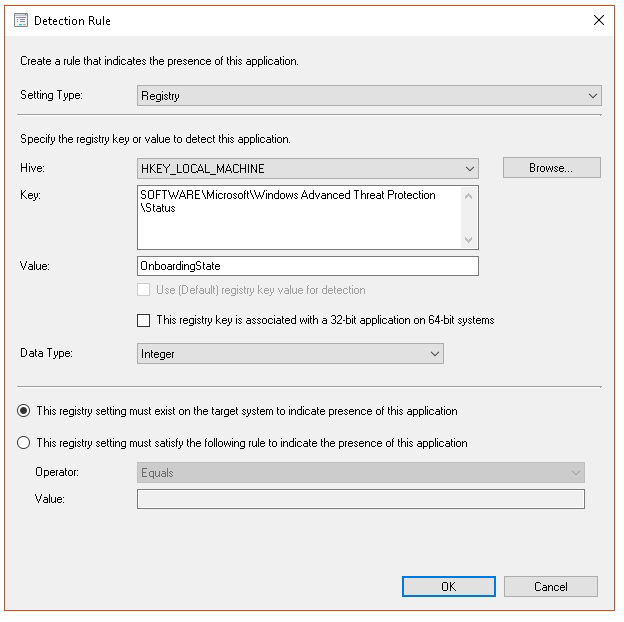The height and width of the screenshot is (622, 624).
Task: Click the Detection Rule title bar icon
Action: click(x=21, y=20)
